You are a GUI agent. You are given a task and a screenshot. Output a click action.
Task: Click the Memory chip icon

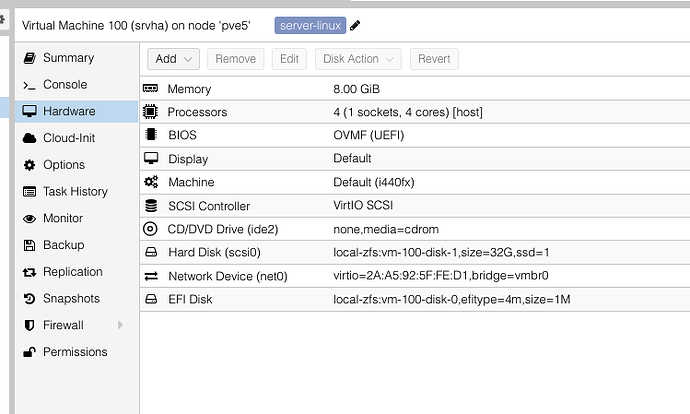pyautogui.click(x=152, y=89)
